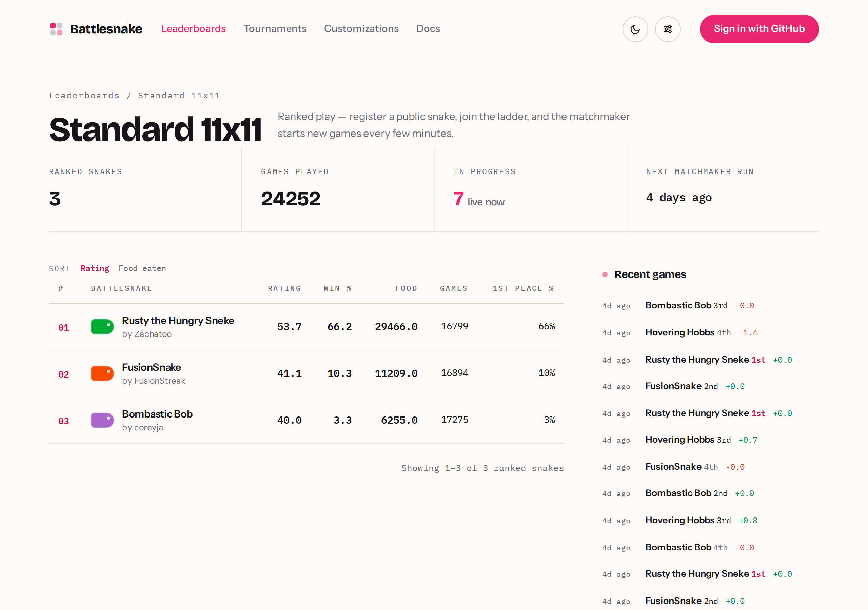Click games count 16894
The width and height of the screenshot is (868, 610).
point(454,373)
